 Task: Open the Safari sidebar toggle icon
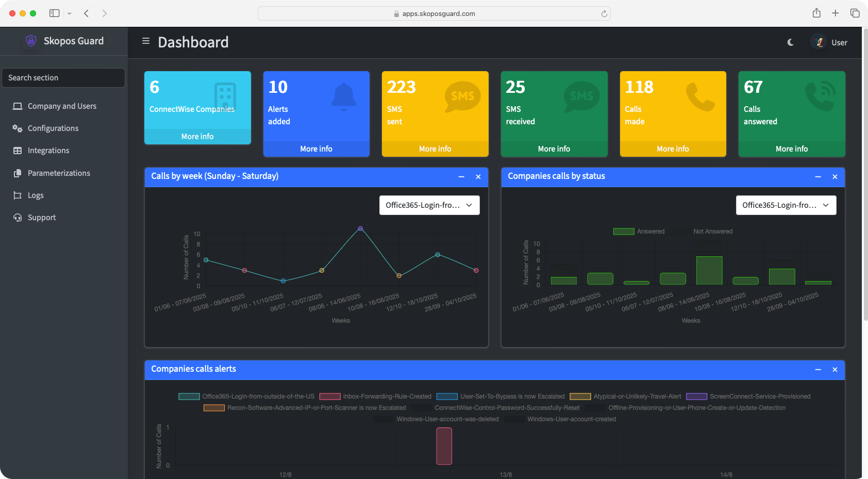coord(54,13)
